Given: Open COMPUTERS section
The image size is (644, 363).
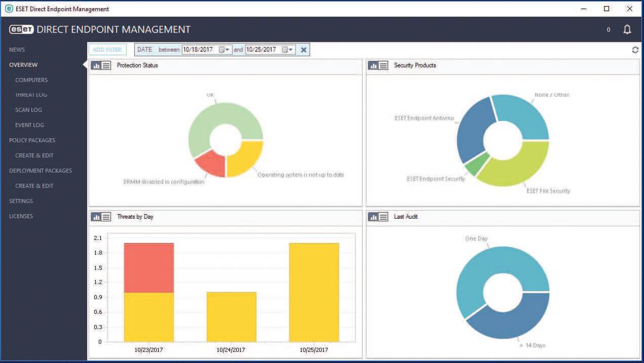Looking at the screenshot, I should tap(31, 80).
